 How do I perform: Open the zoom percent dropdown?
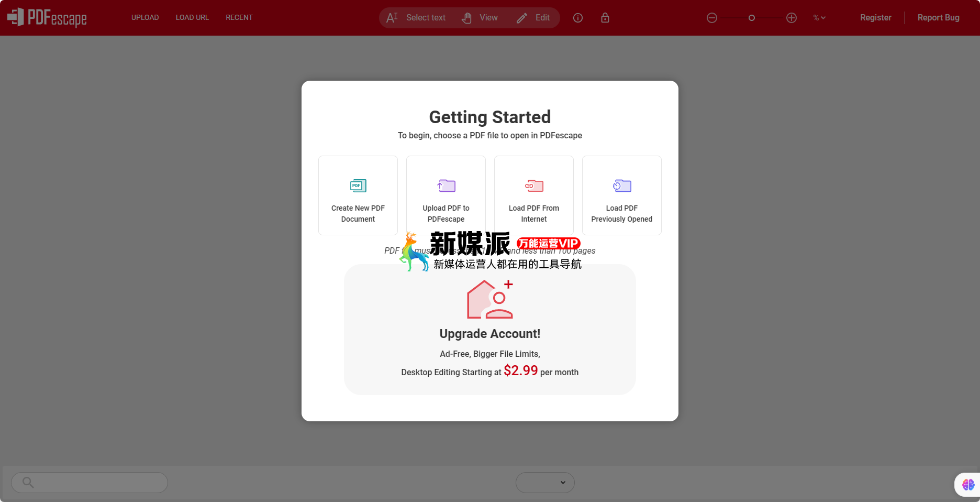(x=819, y=18)
